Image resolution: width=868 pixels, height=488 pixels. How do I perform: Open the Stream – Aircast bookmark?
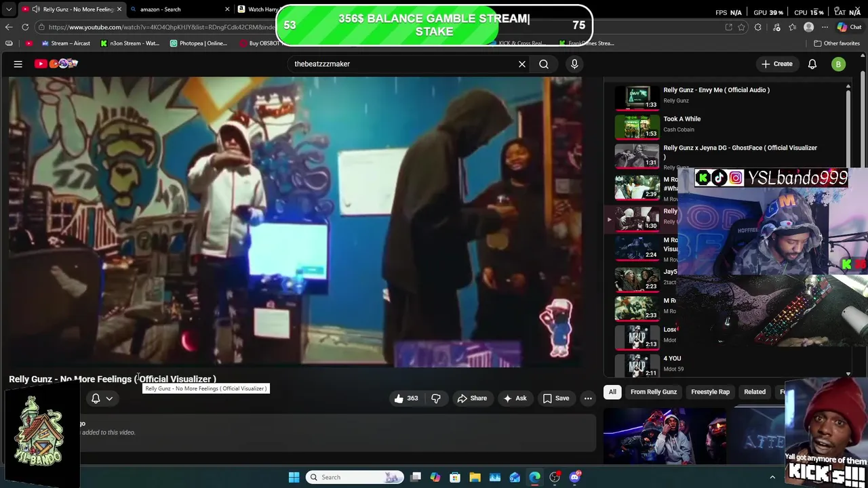(x=66, y=43)
